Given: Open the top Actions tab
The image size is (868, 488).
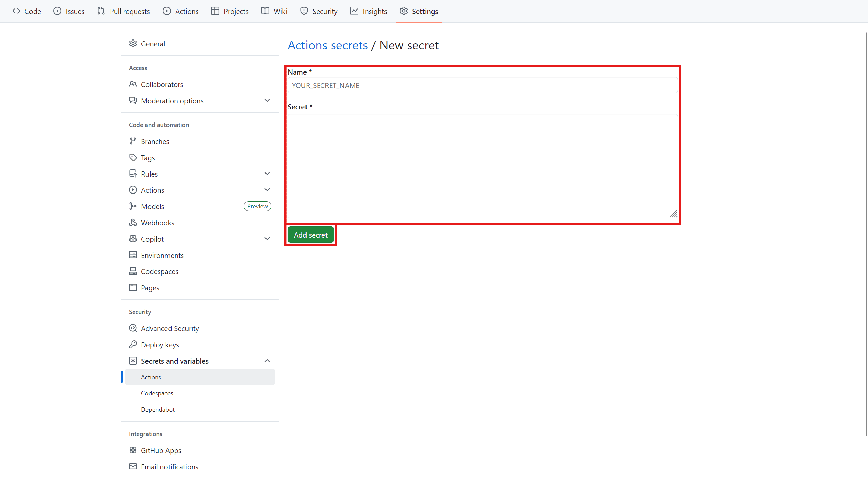Looking at the screenshot, I should [180, 11].
